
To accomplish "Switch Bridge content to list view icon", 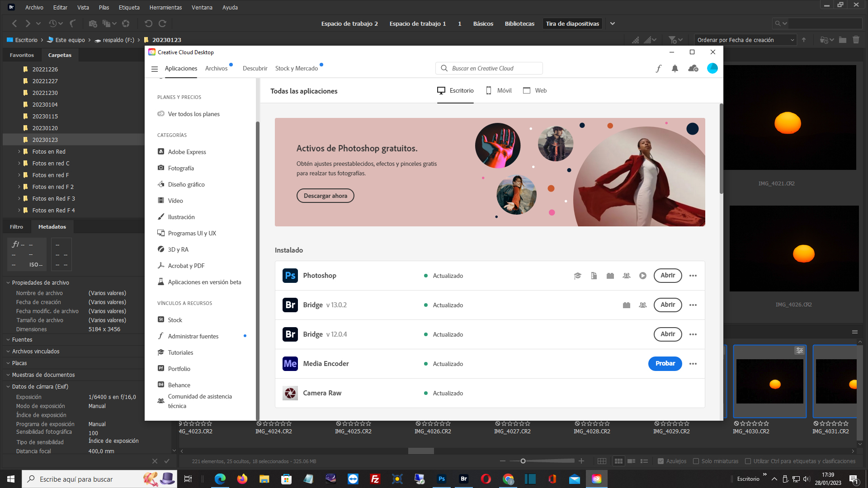I will (644, 461).
